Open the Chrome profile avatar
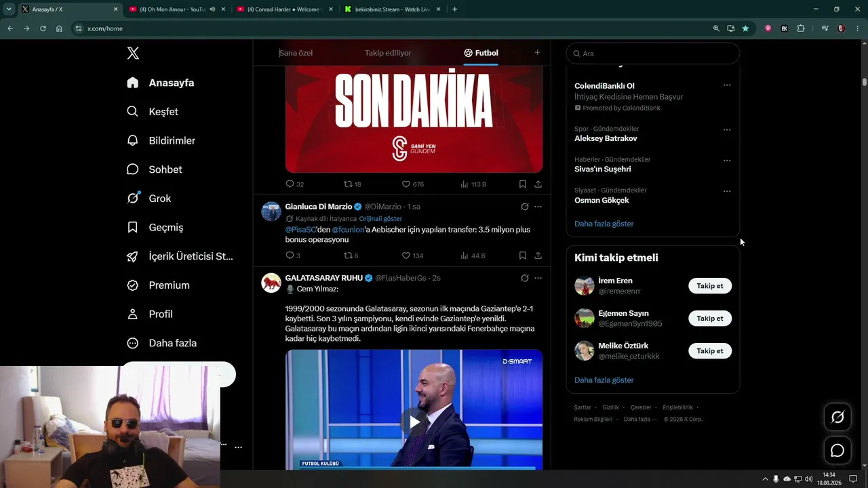 842,28
